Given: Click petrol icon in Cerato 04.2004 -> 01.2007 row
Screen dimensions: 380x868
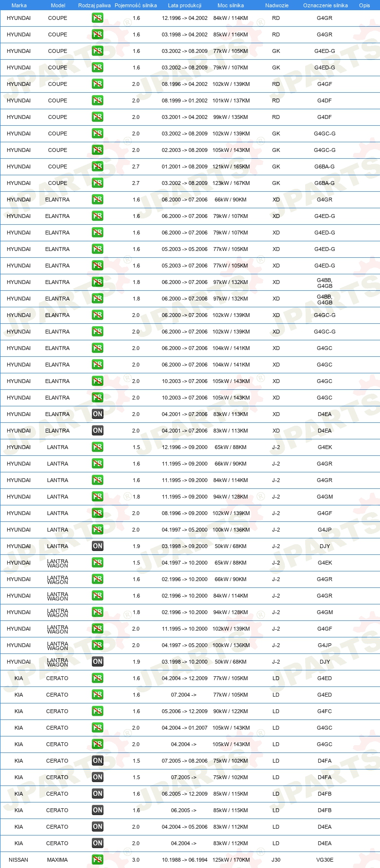Looking at the screenshot, I should pyautogui.click(x=98, y=728).
